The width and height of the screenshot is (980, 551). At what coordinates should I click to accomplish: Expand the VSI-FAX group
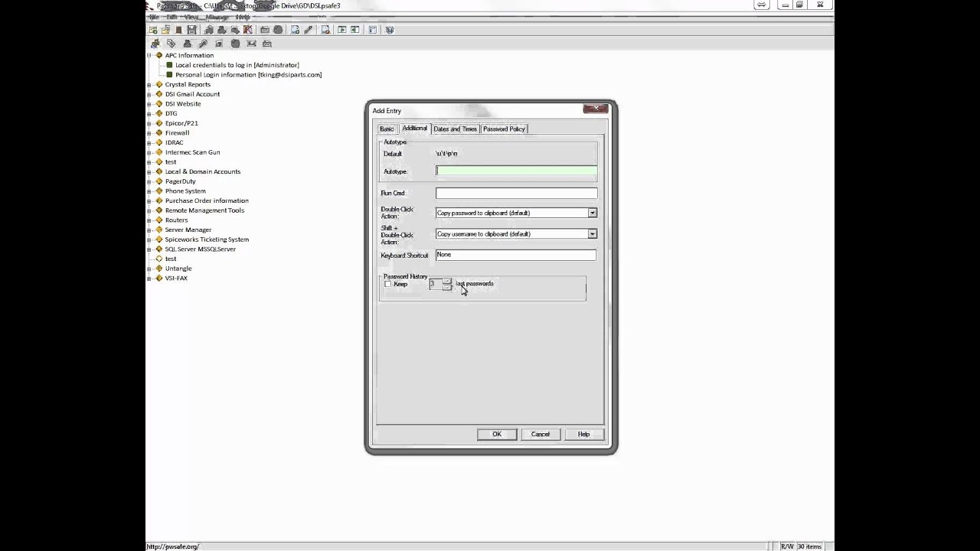[x=149, y=278]
